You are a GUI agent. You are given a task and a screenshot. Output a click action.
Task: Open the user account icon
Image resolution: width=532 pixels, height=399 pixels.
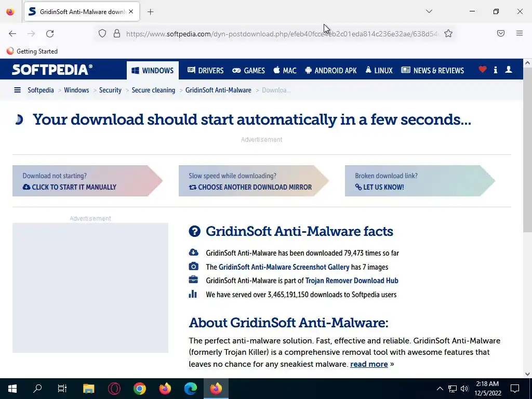point(509,70)
